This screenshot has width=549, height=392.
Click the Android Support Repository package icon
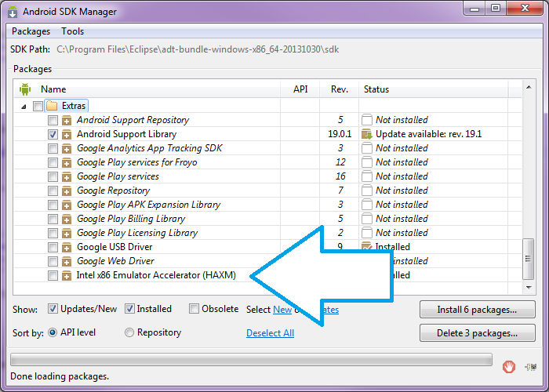[x=67, y=120]
